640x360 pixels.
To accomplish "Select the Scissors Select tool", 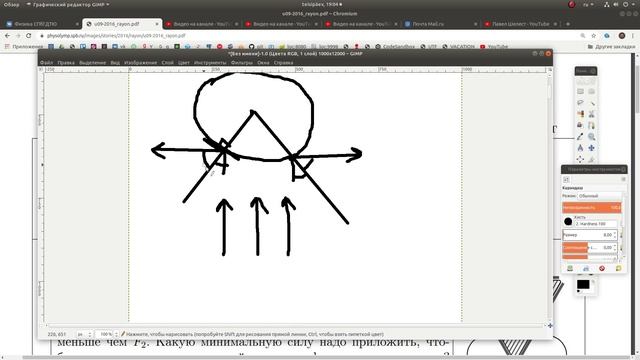I will 591,114.
